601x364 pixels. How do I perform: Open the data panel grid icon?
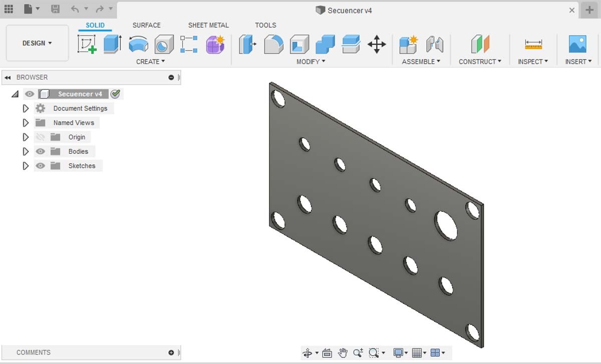pos(9,9)
